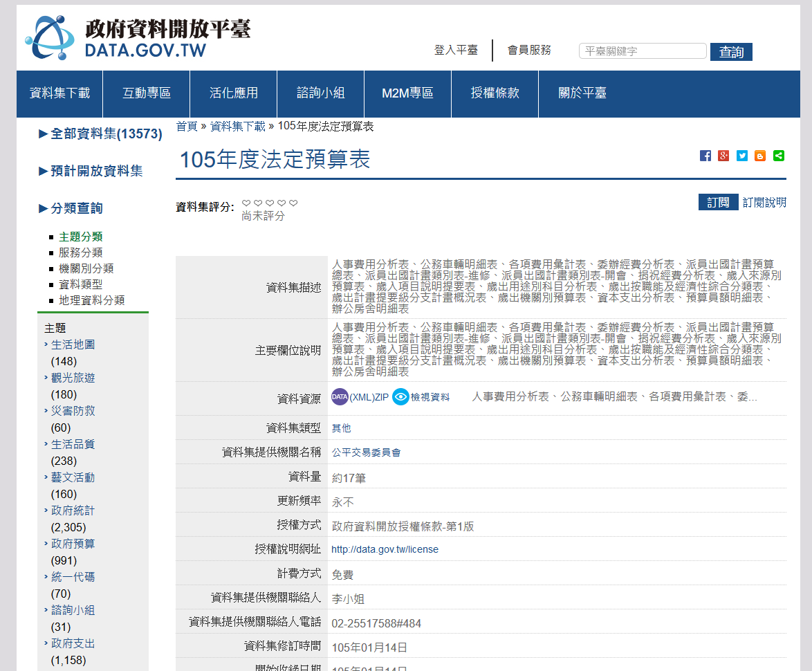Open M2M專區 menu
The width and height of the screenshot is (812, 671).
coord(407,93)
